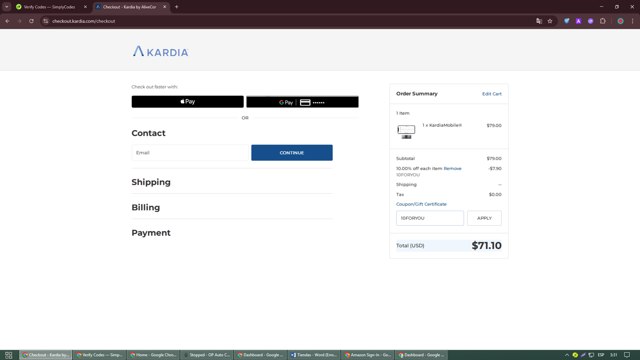Screen dimensions: 640x360
Task: Pay with Google Pay button
Action: 302,102
